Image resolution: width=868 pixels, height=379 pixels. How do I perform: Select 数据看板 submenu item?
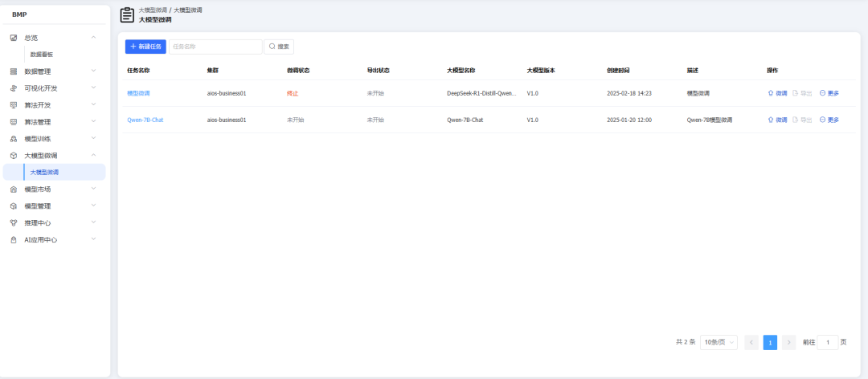[42, 55]
